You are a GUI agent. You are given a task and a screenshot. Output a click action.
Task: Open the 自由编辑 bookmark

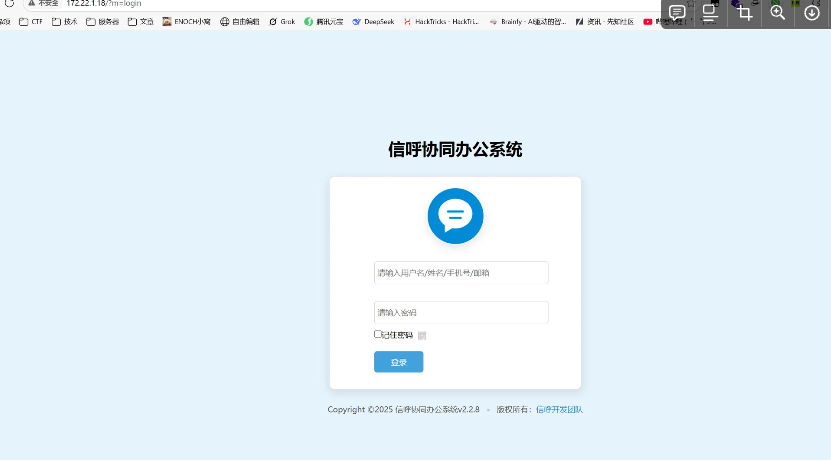coord(240,22)
